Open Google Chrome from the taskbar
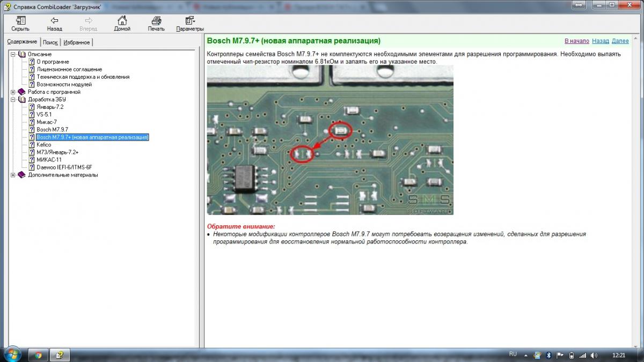This screenshot has height=362, width=644. (x=38, y=354)
